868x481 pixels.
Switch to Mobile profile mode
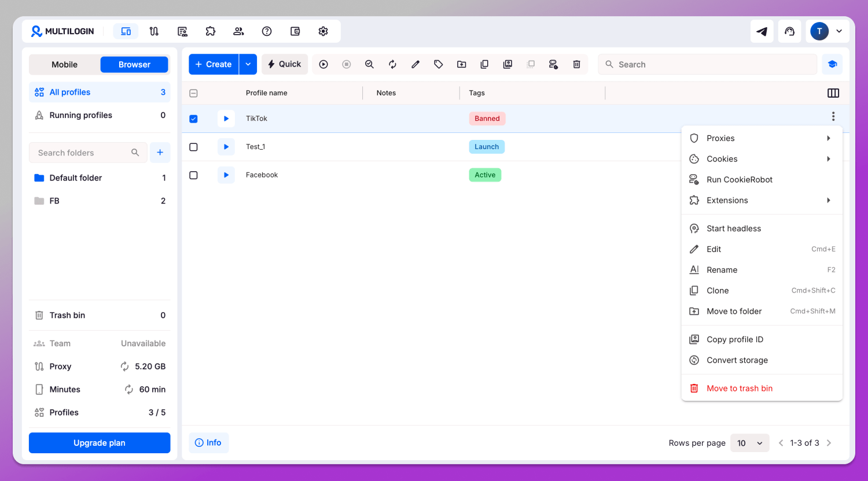tap(65, 64)
